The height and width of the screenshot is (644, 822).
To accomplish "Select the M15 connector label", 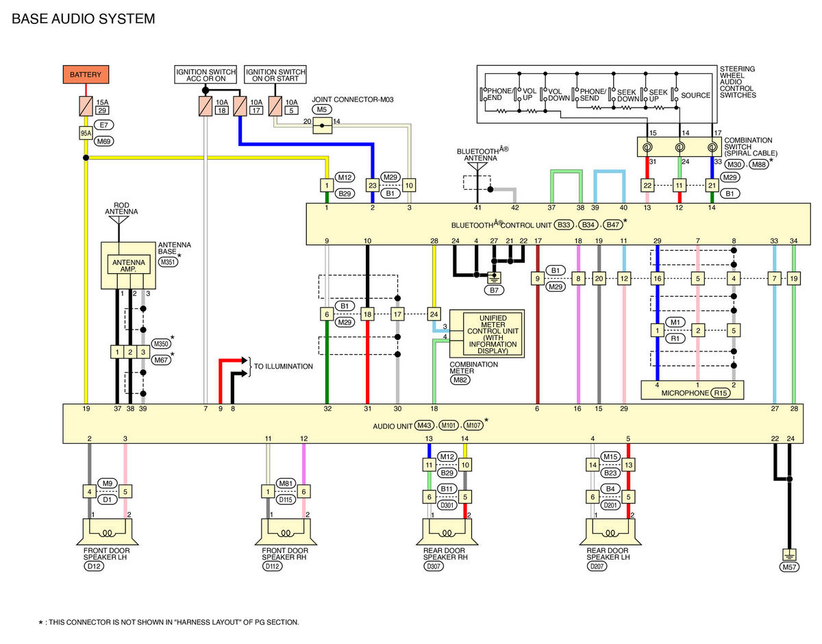I will (611, 456).
